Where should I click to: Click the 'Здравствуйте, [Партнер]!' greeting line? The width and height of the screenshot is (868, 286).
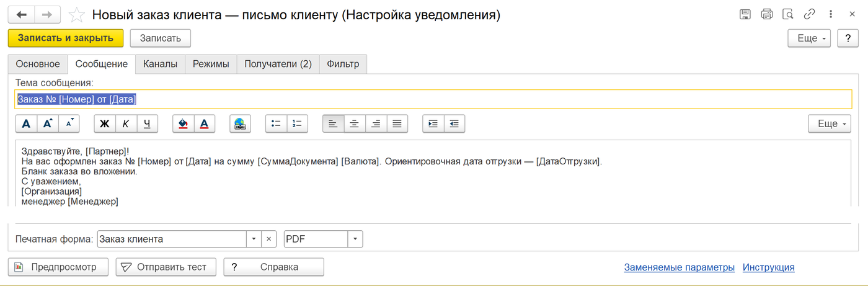tap(75, 151)
